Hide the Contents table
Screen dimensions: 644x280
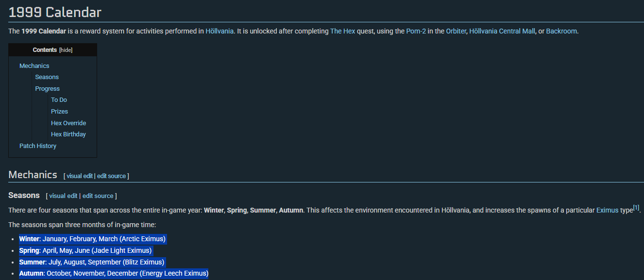(66, 50)
